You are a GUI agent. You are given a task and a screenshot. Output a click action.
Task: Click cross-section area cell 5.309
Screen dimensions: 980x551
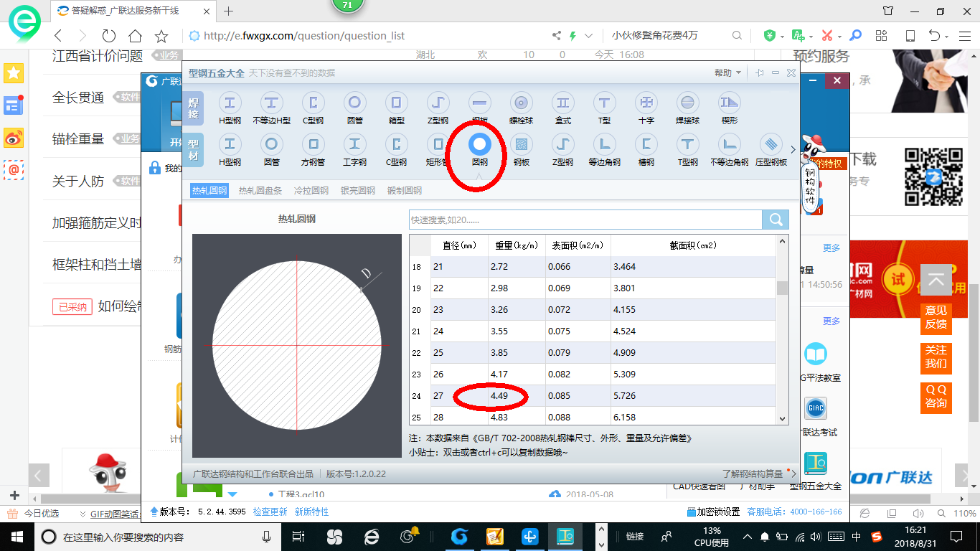pos(693,375)
